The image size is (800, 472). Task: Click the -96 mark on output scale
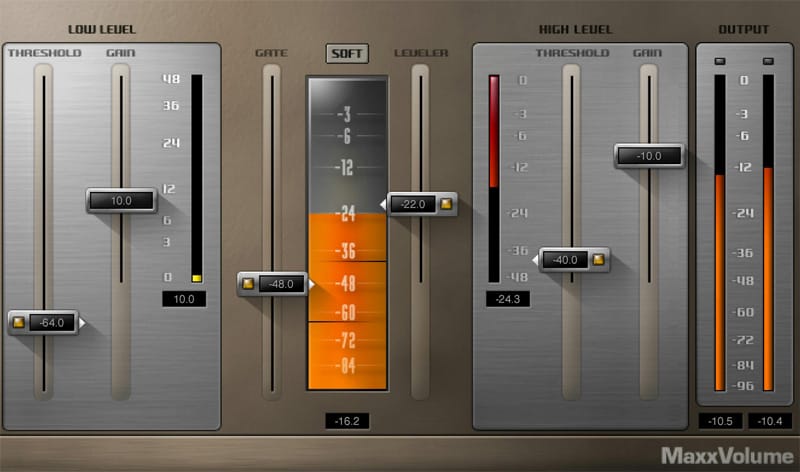point(743,386)
